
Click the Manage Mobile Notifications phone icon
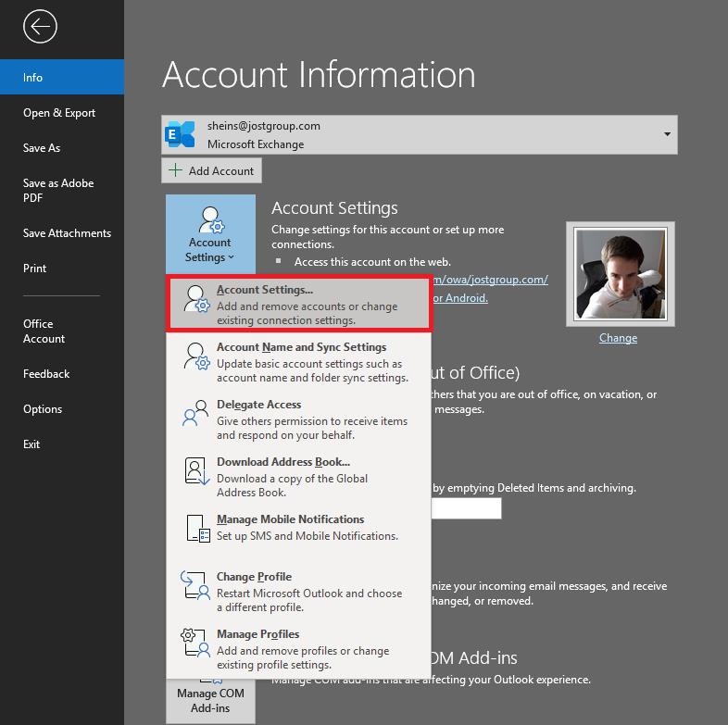click(x=198, y=528)
